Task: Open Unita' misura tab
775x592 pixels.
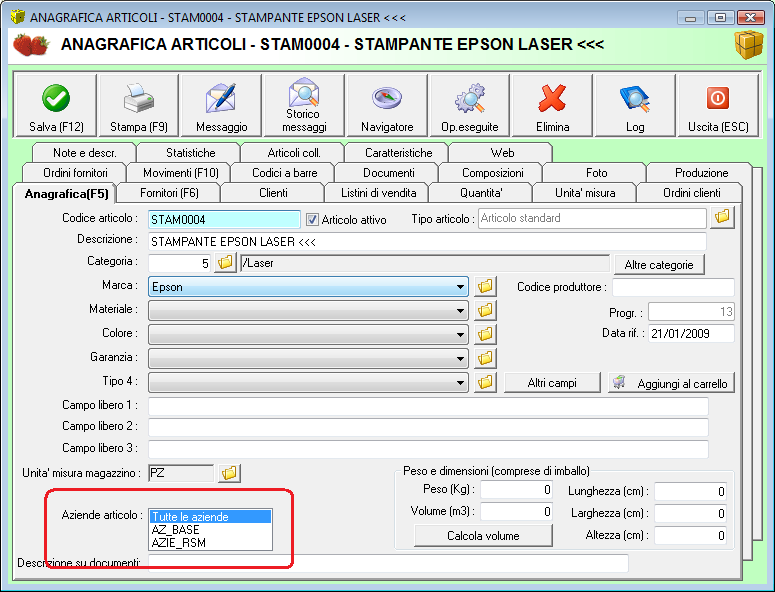Action: [585, 193]
